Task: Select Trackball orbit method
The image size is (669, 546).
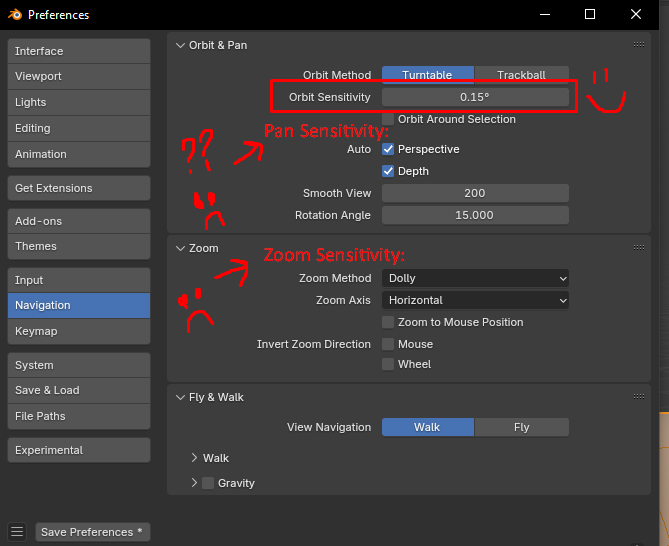Action: pyautogui.click(x=521, y=75)
